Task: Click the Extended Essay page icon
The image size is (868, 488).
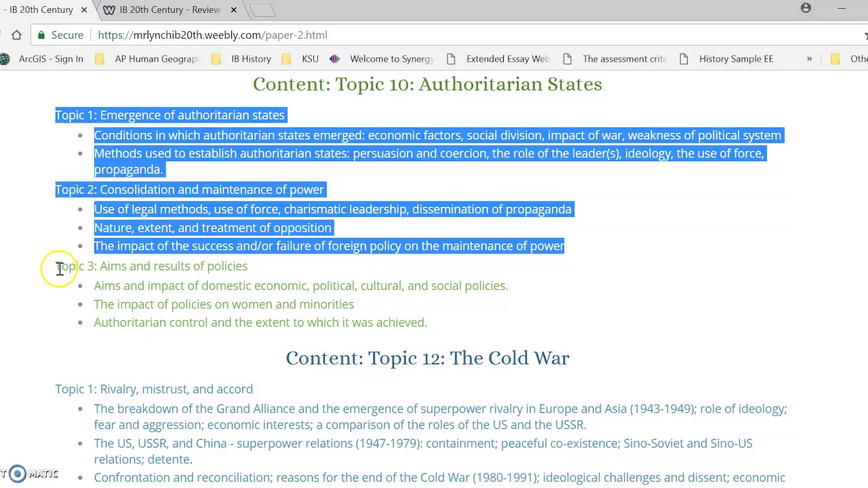Action: (x=451, y=59)
